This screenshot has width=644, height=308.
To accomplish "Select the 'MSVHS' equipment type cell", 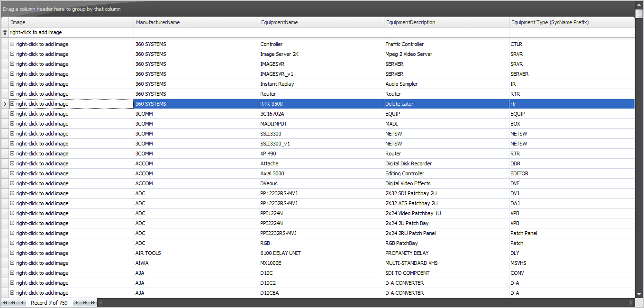I will (x=572, y=263).
